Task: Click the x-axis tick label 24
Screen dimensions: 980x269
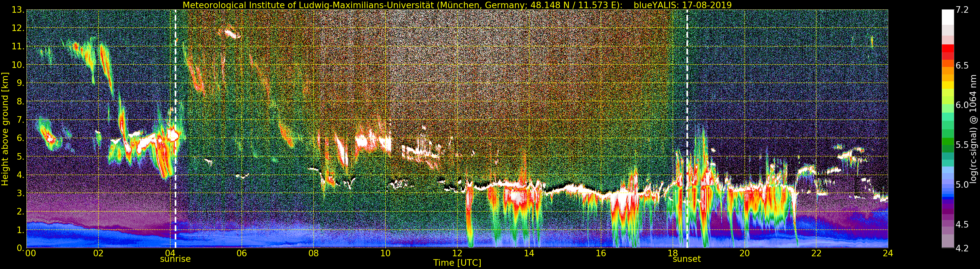Action: point(888,253)
